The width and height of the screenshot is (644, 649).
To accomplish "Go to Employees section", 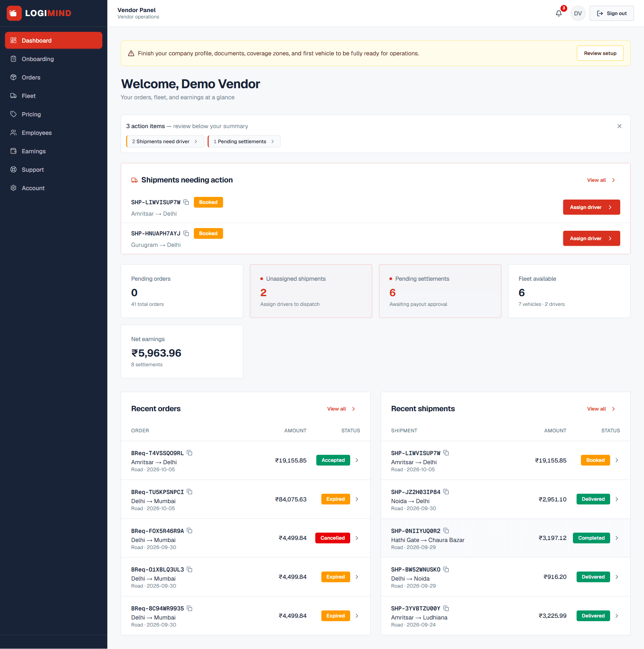I will point(54,133).
